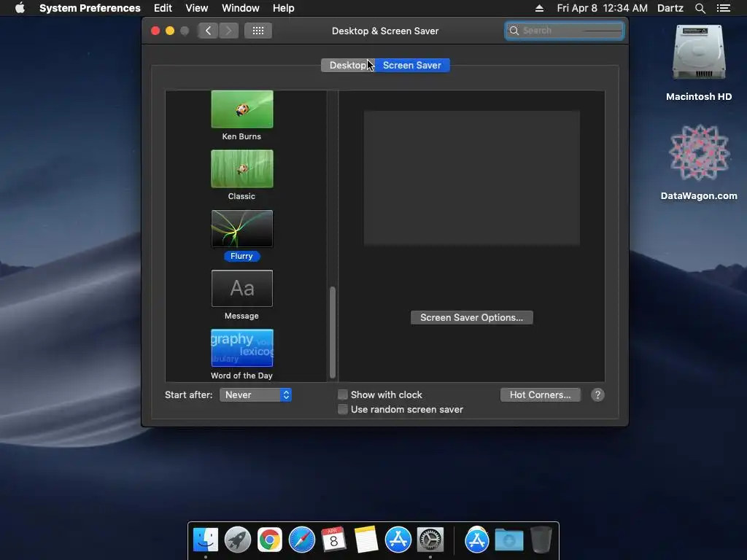
Task: Select the Ken Burns screen saver thumbnail
Action: 242,109
